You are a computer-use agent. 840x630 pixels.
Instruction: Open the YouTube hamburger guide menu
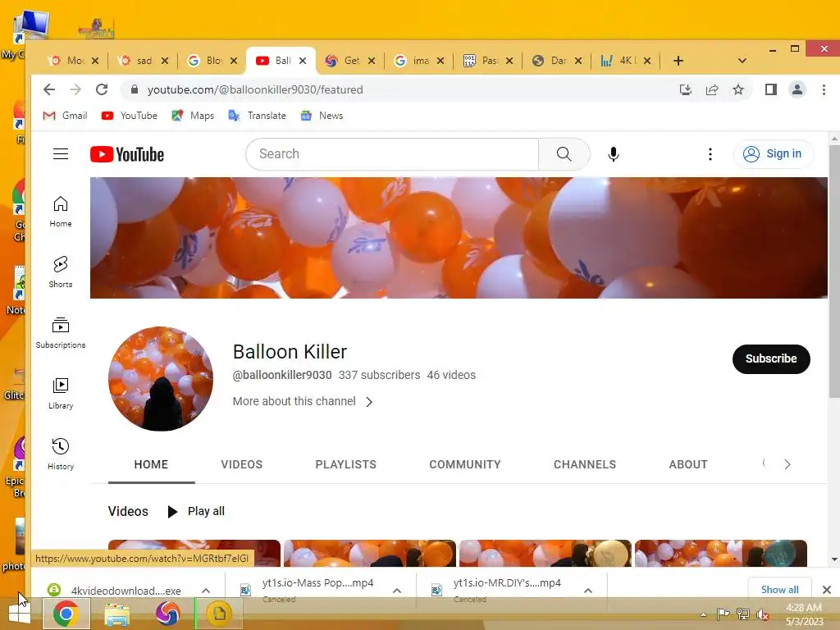[x=61, y=154]
